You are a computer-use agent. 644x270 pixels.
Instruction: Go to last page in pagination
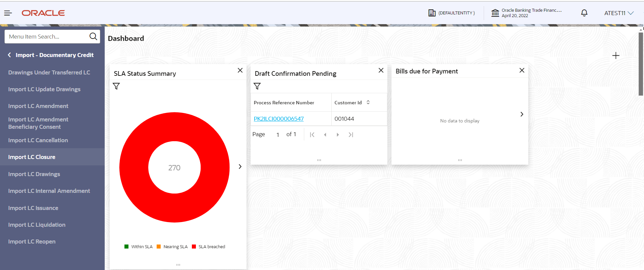pos(351,134)
